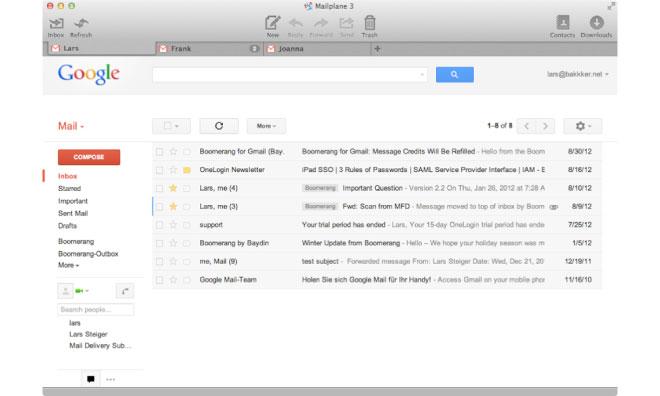The height and width of the screenshot is (396, 660).
Task: Tick the support message checkbox
Action: 159,225
